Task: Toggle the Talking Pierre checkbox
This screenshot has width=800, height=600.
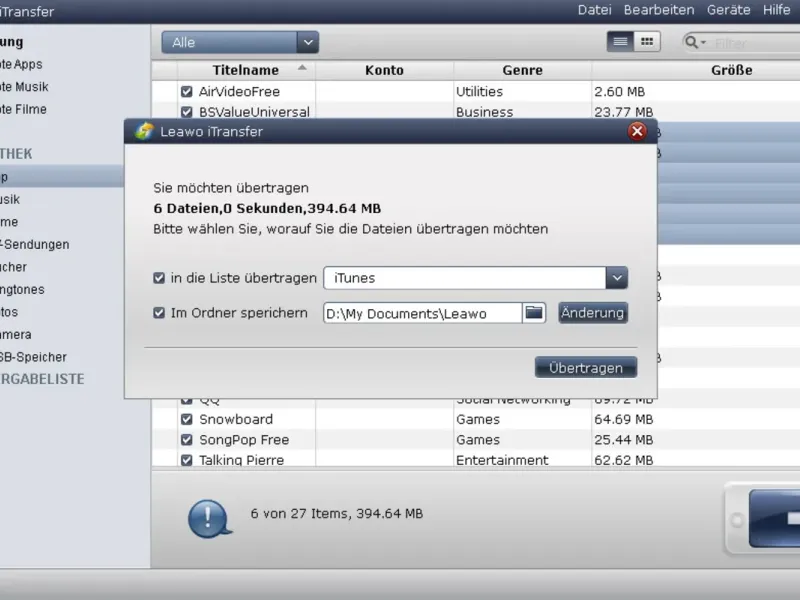Action: (x=187, y=460)
